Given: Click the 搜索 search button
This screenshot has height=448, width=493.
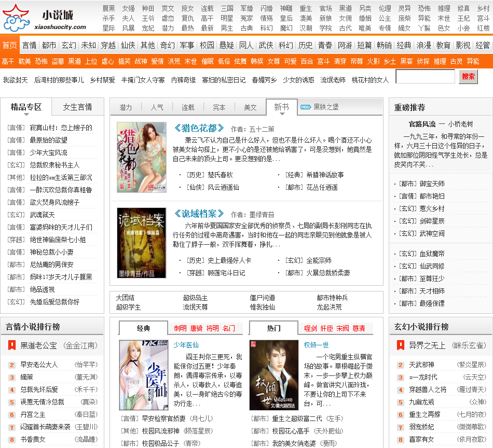Looking at the screenshot, I should tap(470, 77).
